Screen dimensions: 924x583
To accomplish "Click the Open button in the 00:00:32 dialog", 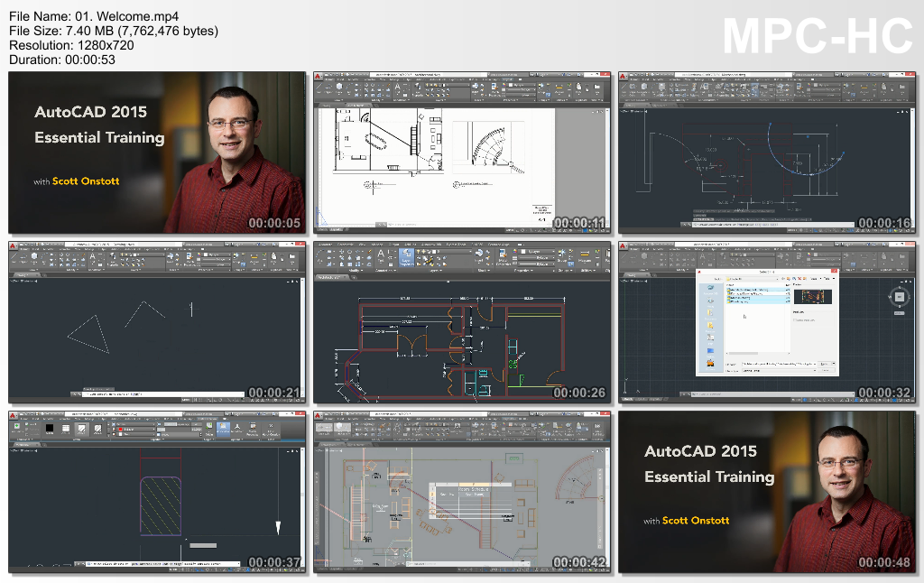I will tap(824, 363).
